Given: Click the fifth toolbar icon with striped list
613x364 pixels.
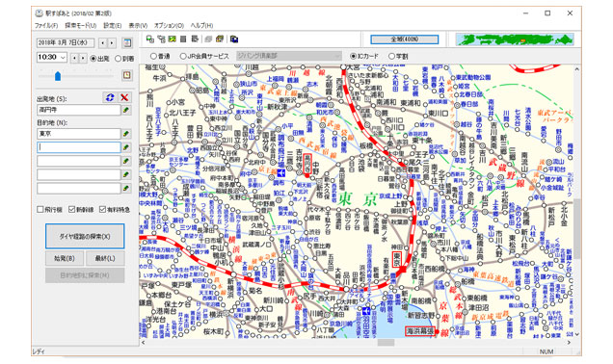Looking at the screenshot, I should pos(195,39).
